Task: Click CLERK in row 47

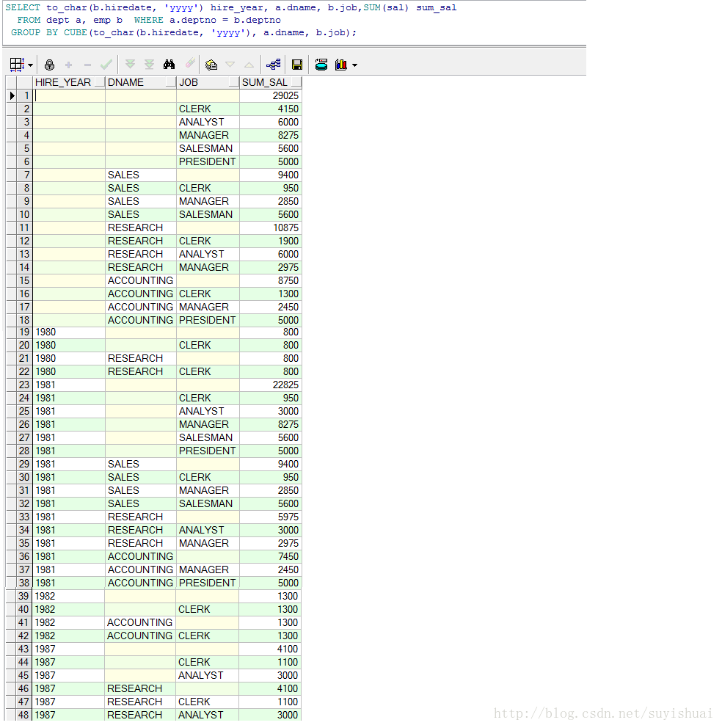Action: pyautogui.click(x=207, y=702)
